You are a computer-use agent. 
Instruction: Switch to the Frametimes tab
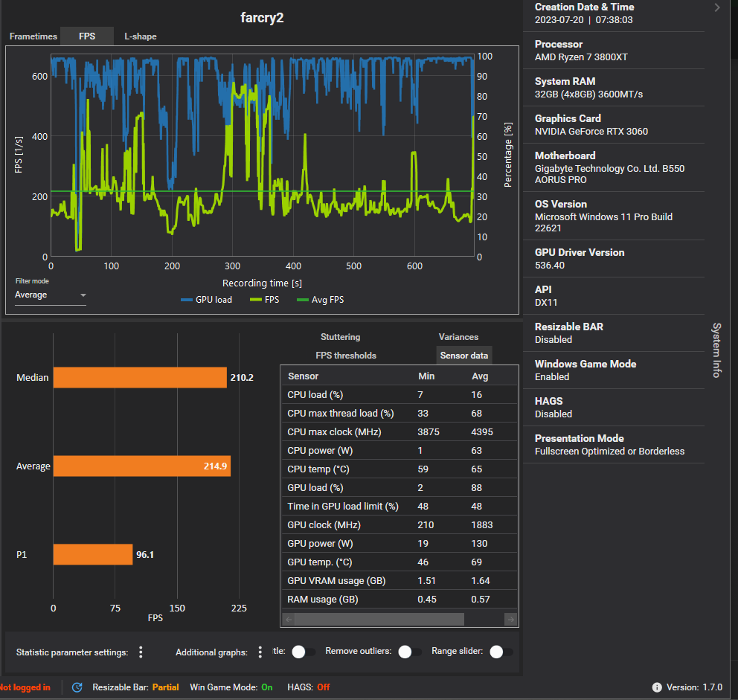click(33, 36)
